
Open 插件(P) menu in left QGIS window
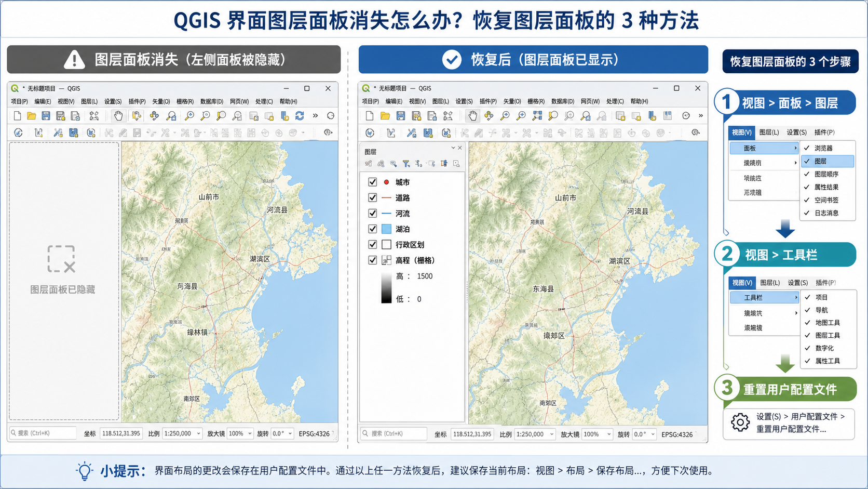137,101
